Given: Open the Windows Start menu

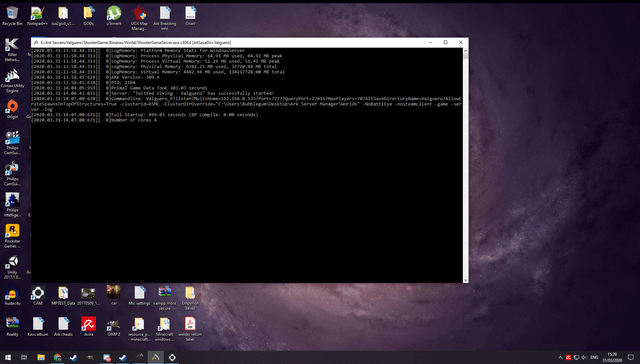Looking at the screenshot, I should pyautogui.click(x=8, y=357).
